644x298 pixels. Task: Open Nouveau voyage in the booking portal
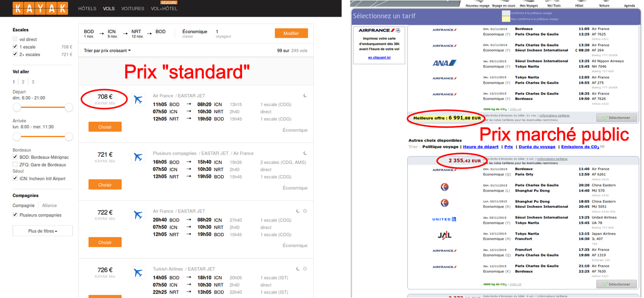tap(477, 5)
